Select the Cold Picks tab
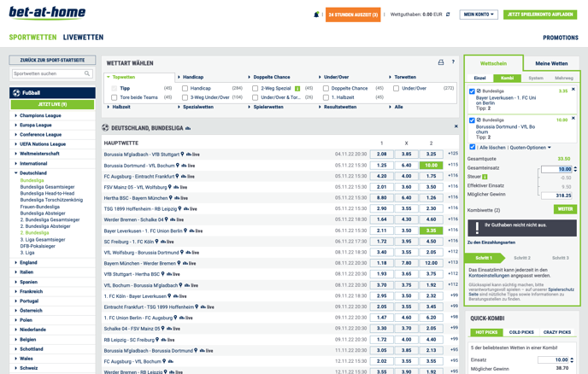 coord(521,332)
